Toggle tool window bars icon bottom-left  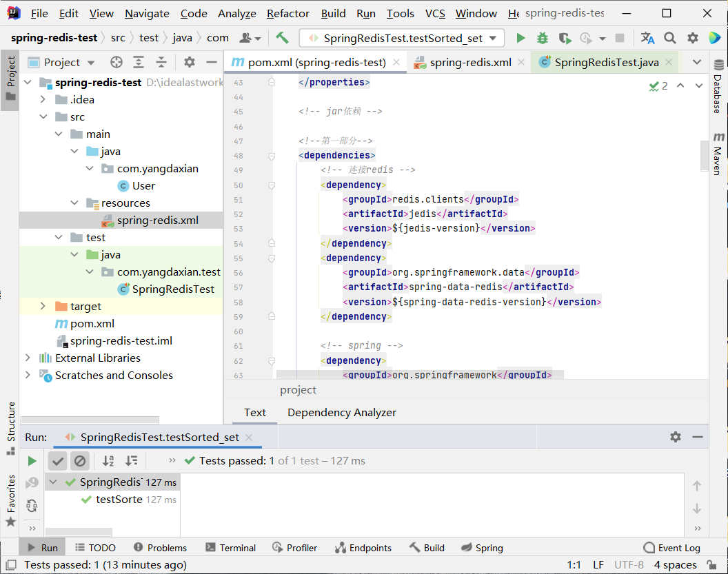click(x=10, y=565)
